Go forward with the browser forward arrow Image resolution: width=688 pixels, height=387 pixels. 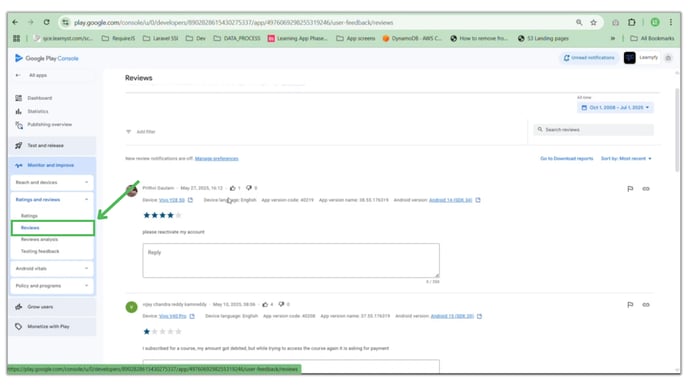click(x=31, y=22)
